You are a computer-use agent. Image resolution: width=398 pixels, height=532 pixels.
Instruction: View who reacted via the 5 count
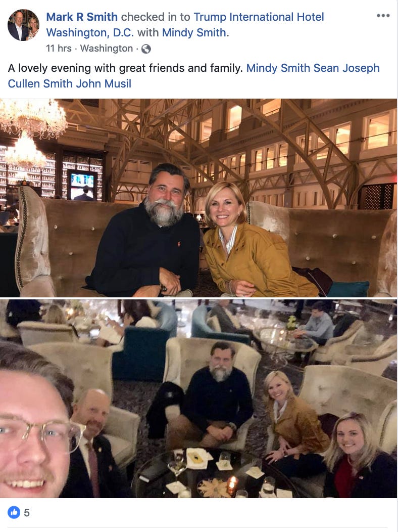[x=27, y=513]
